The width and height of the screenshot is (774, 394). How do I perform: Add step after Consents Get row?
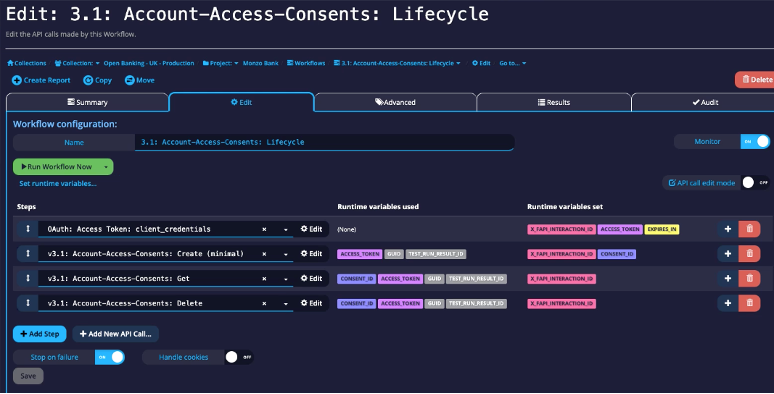728,278
